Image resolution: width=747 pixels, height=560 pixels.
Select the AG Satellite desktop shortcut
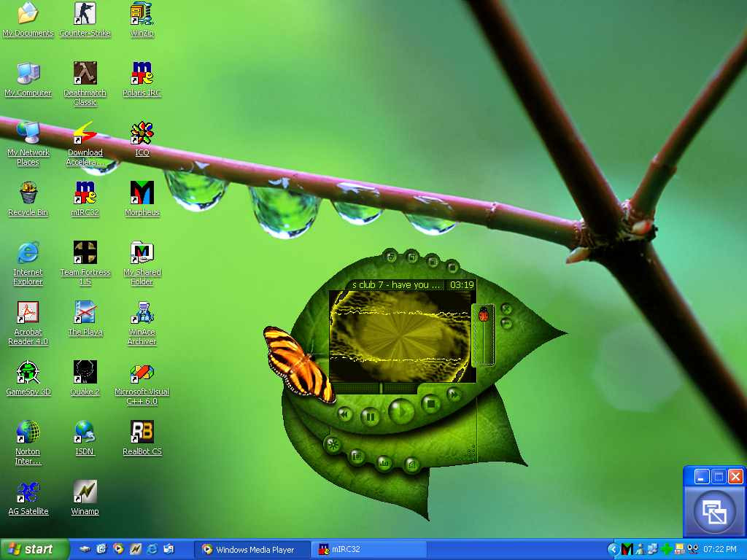coord(28,499)
